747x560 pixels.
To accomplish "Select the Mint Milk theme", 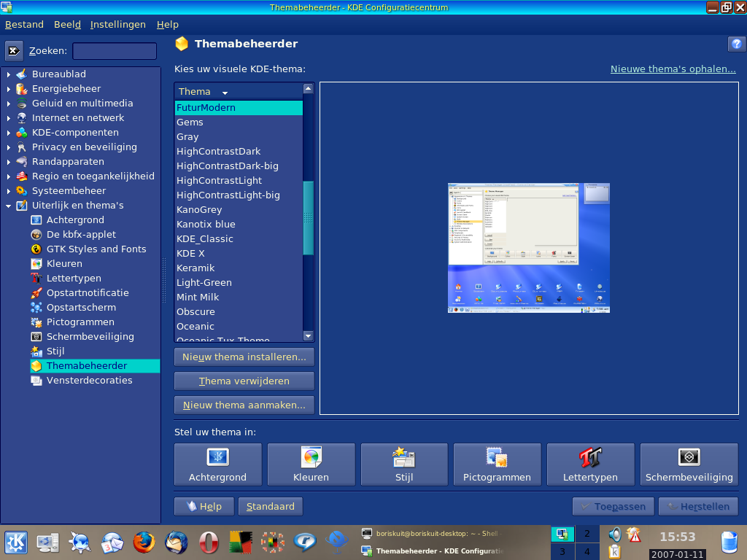I will (239, 297).
